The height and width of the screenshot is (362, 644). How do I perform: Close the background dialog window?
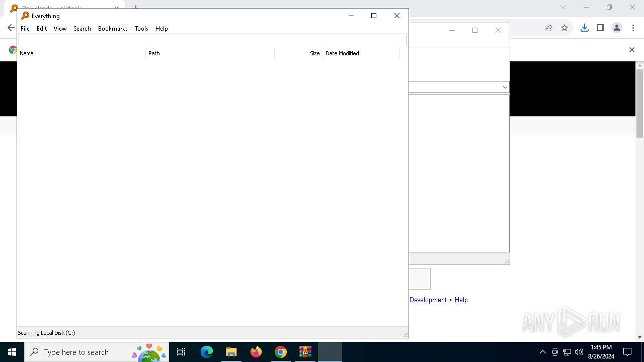(498, 30)
